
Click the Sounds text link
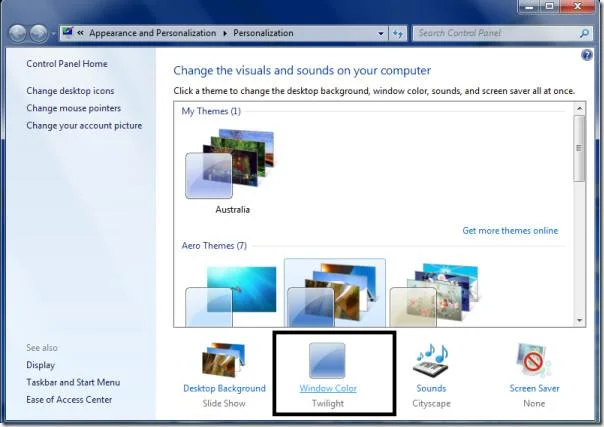click(431, 388)
